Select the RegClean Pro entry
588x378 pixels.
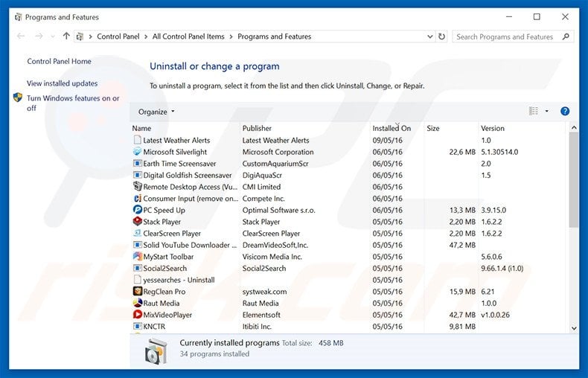click(348, 292)
